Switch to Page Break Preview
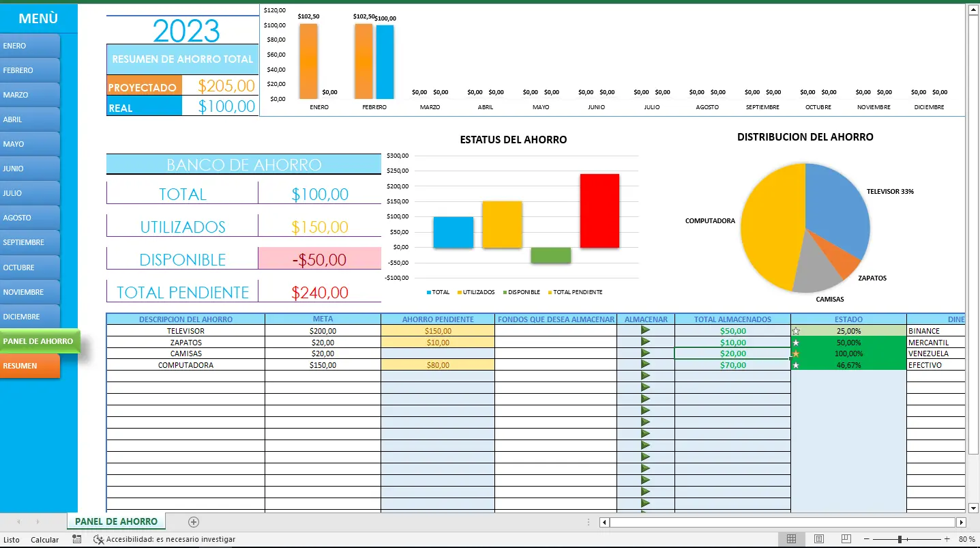The height and width of the screenshot is (548, 980). coord(846,539)
